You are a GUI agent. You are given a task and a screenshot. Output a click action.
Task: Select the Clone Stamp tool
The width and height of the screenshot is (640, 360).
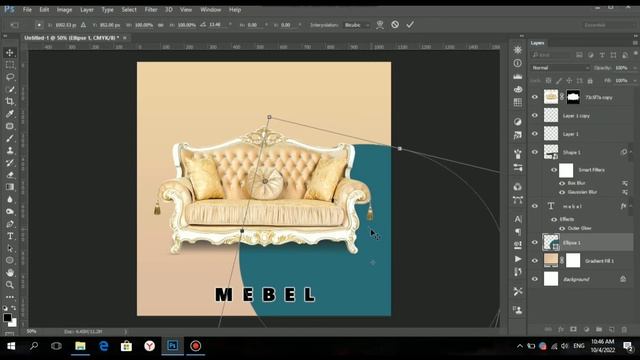pyautogui.click(x=10, y=151)
